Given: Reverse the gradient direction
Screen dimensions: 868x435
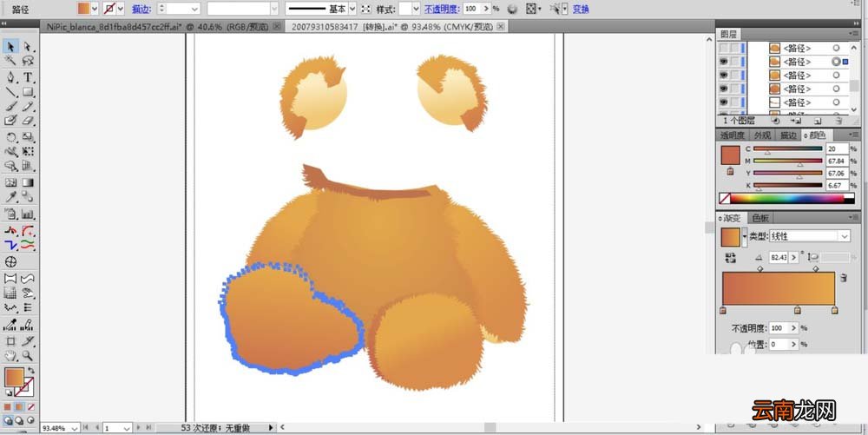Looking at the screenshot, I should tap(730, 257).
